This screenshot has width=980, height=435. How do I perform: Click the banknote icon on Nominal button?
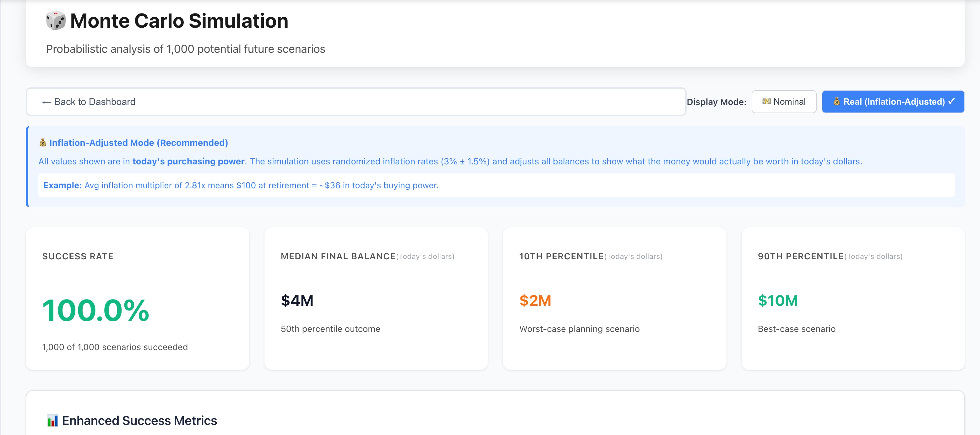[x=766, y=101]
